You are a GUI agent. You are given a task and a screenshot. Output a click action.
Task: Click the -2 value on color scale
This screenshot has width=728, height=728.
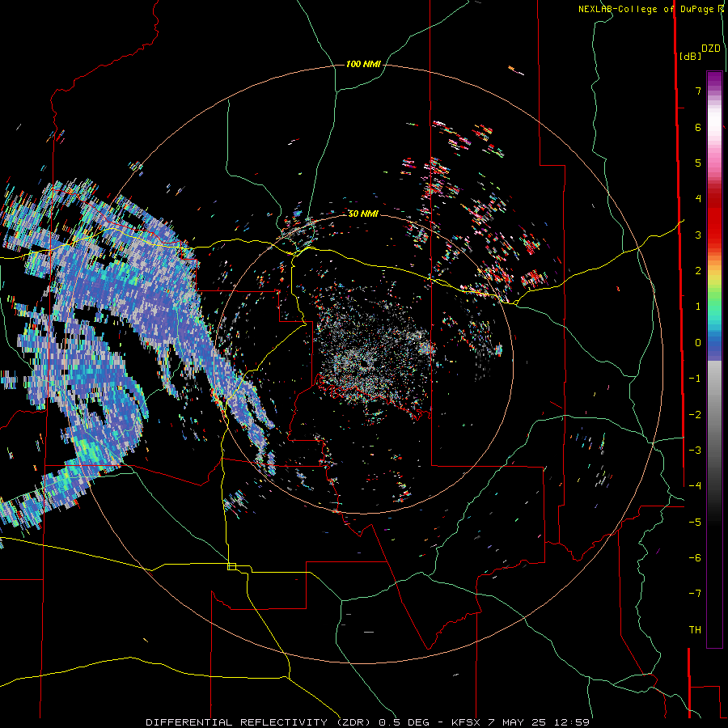695,415
